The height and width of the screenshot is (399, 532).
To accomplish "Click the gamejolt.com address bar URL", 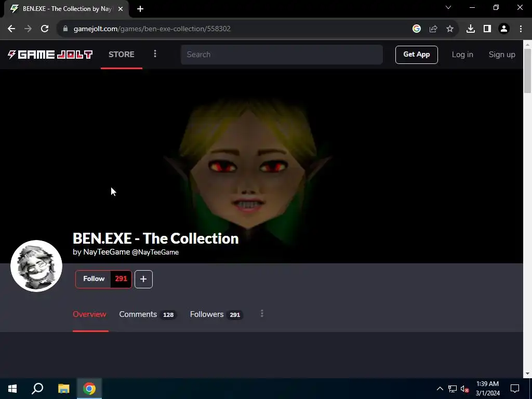I will pos(152,29).
